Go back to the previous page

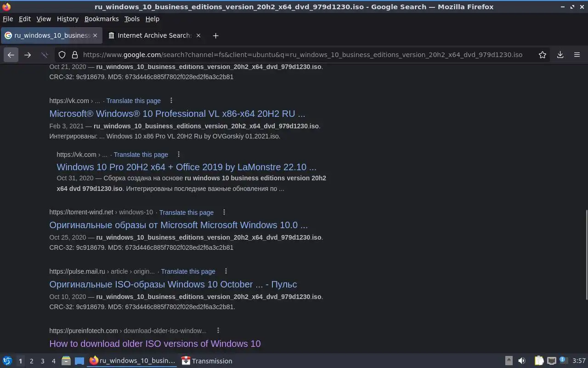11,55
